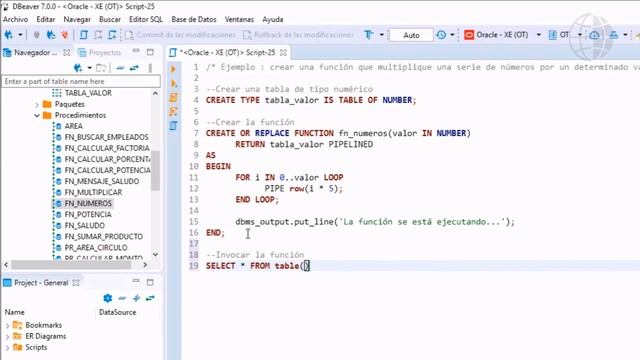Click the Execute script icon in editor sidebar
640x360 pixels.
point(173,84)
